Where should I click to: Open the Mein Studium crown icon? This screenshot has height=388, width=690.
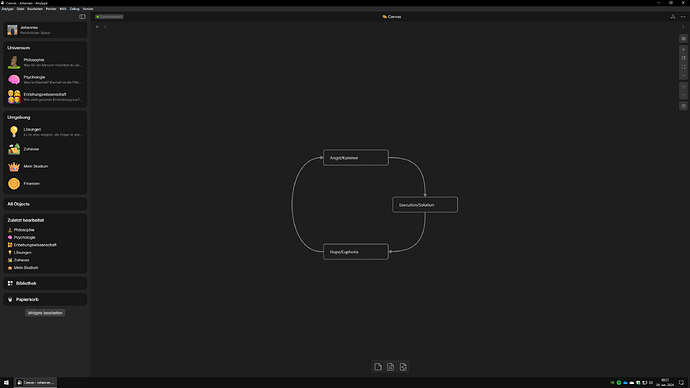pyautogui.click(x=14, y=166)
